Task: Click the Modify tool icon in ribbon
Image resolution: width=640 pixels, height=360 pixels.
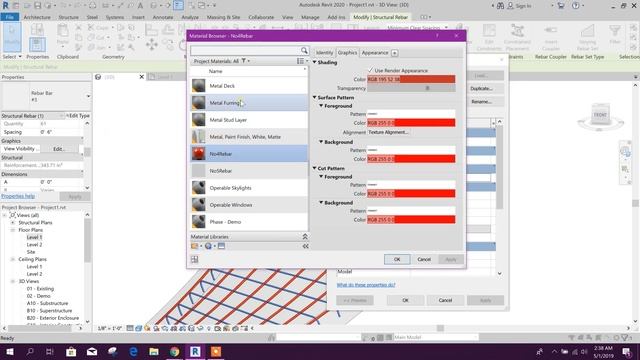Action: point(12,36)
